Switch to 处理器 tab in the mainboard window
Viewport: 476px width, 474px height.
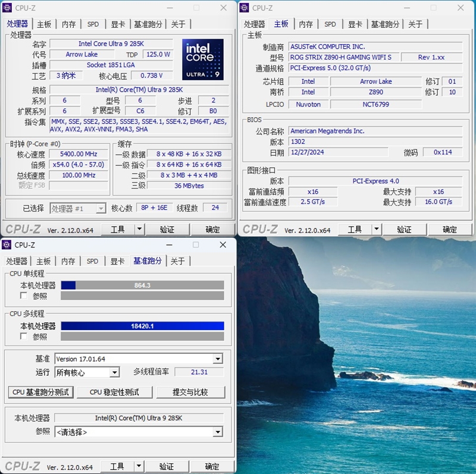click(255, 24)
